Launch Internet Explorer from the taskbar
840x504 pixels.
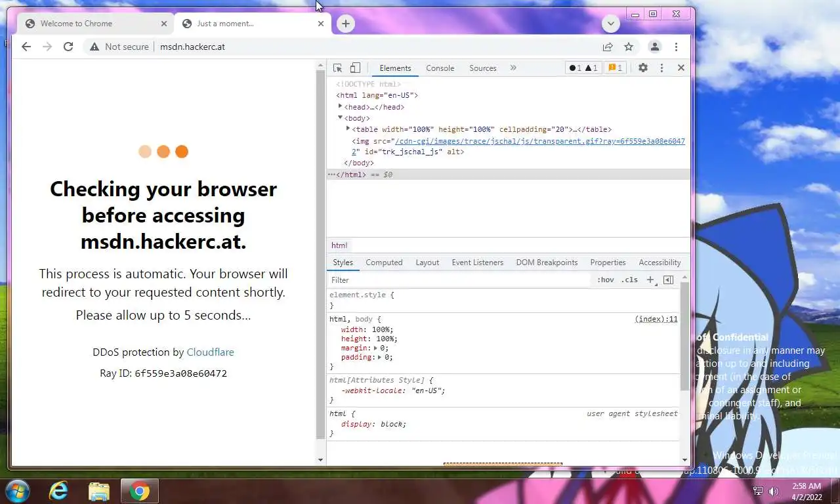(59, 490)
